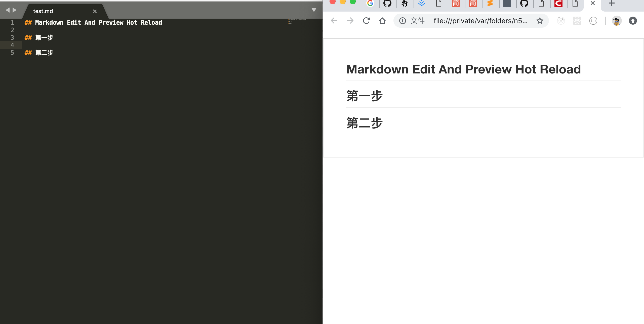Go to previous tab with left arrow
644x324 pixels.
pyautogui.click(x=8, y=10)
